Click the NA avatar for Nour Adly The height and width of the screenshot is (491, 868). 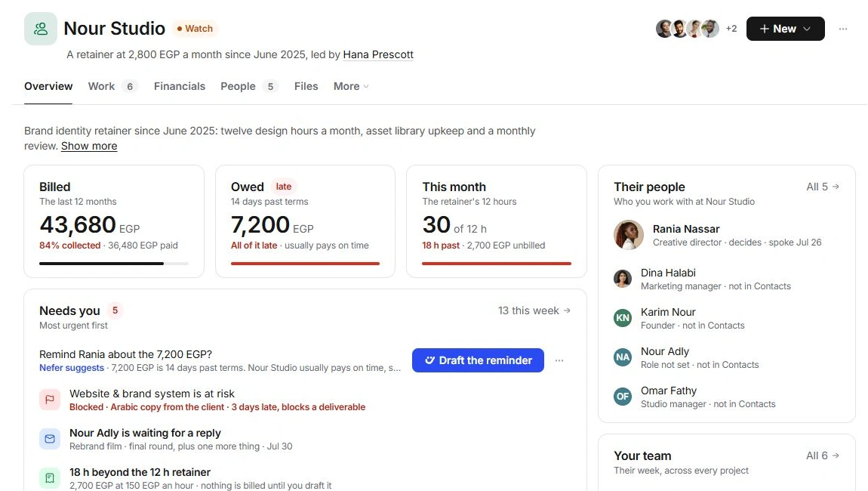[x=622, y=357]
